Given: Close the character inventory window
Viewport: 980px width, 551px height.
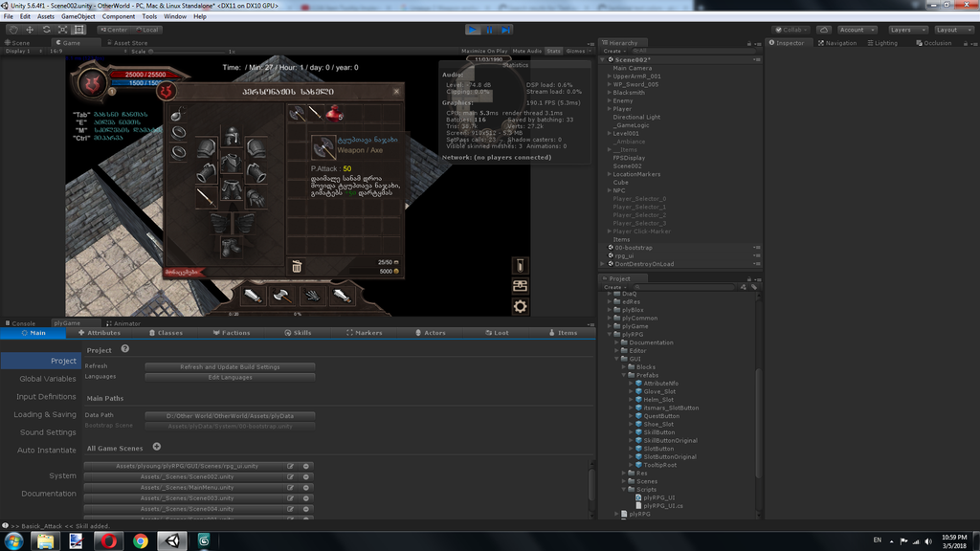Looking at the screenshot, I should pos(396,91).
